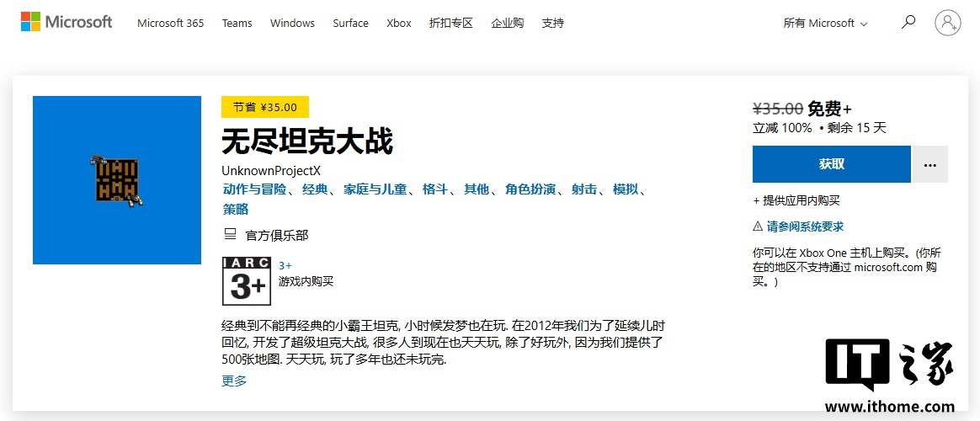Click the account sign-in avatar icon
Screen dimensions: 980x421
point(947,23)
